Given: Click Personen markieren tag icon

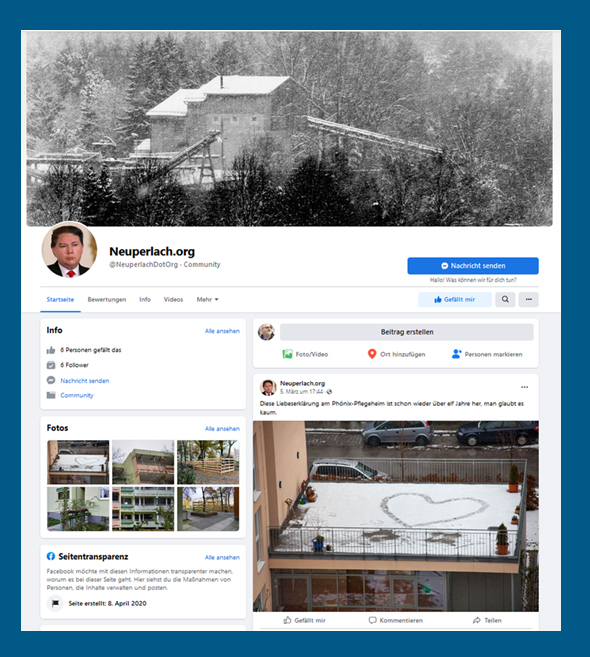Looking at the screenshot, I should 456,354.
